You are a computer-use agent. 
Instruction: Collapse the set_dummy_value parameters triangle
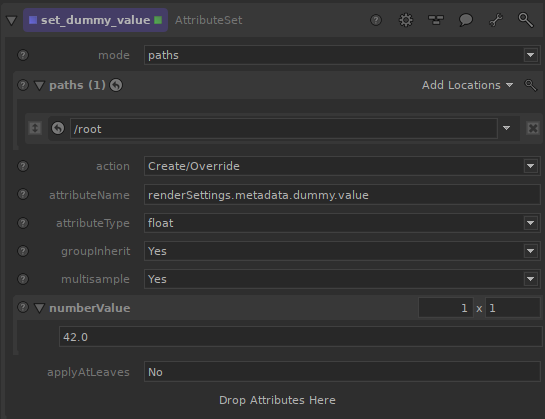click(11, 21)
